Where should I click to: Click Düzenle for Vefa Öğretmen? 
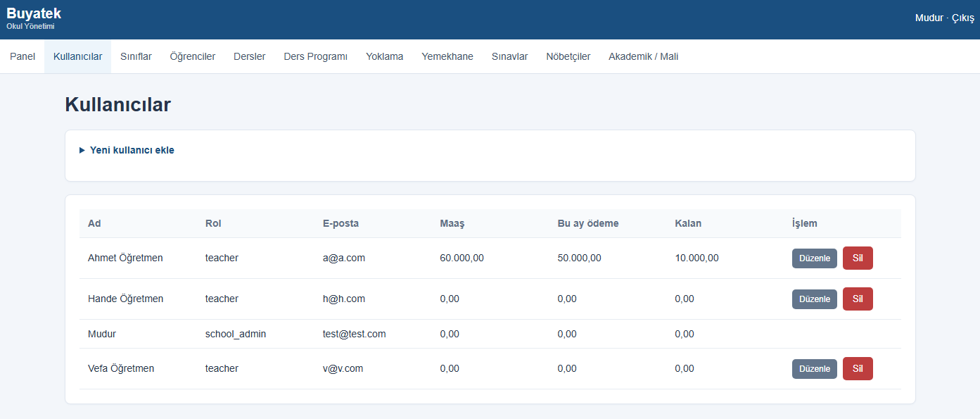(815, 369)
